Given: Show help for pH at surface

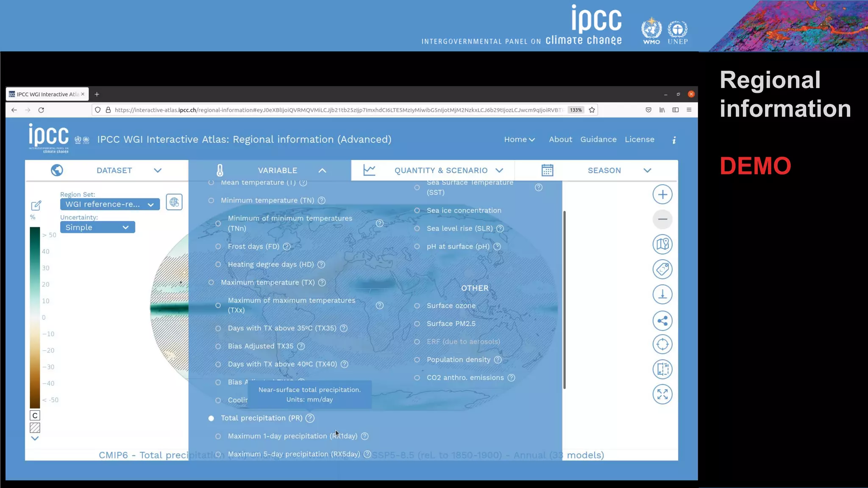Looking at the screenshot, I should 497,247.
